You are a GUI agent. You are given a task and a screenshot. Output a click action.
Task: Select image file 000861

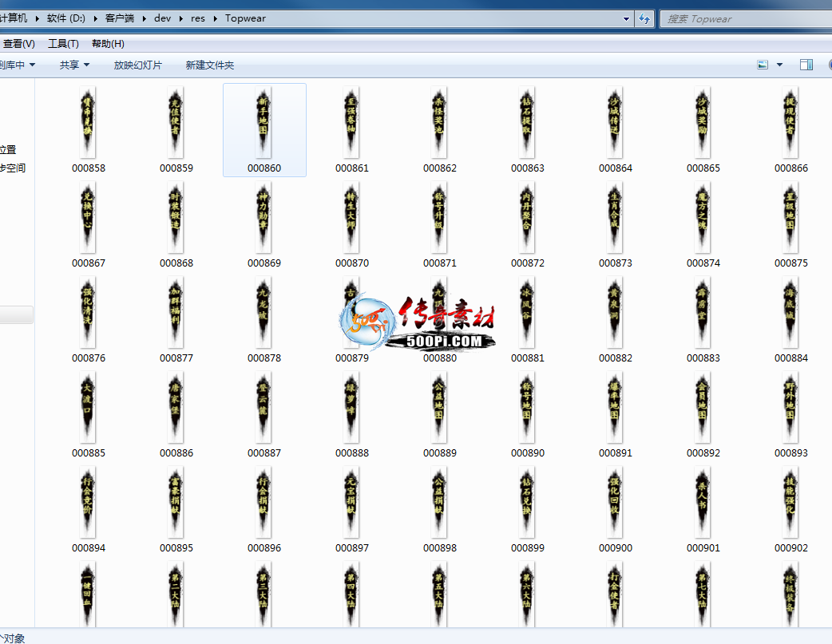point(351,123)
